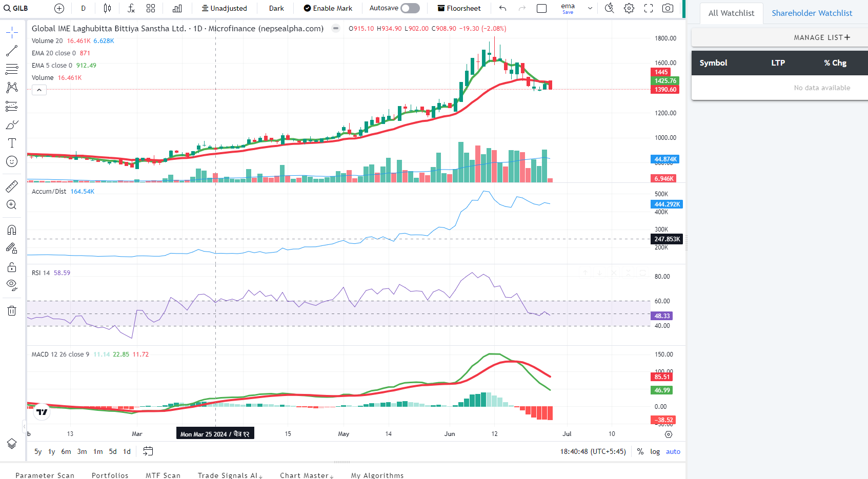Set chart range to 6m
The height and width of the screenshot is (479, 868).
click(66, 451)
